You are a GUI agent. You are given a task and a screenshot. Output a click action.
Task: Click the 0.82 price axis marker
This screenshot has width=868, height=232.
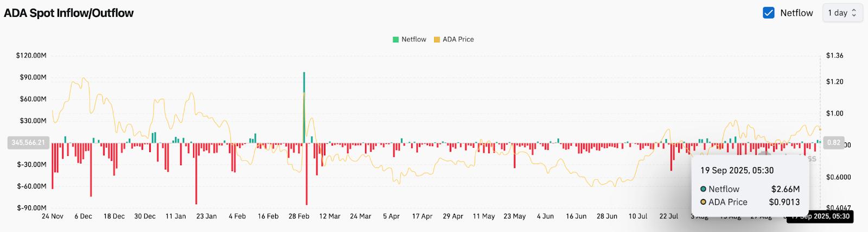[x=833, y=143]
